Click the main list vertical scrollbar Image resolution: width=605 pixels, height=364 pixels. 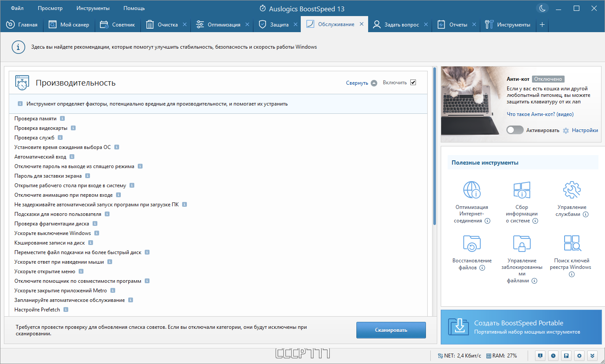pos(435,146)
